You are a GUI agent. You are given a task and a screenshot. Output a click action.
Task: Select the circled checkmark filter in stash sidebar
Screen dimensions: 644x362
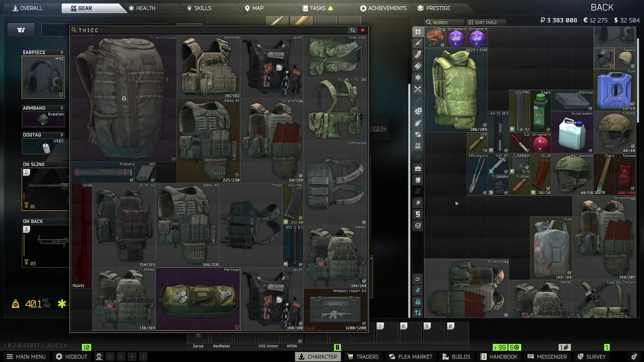[x=418, y=226]
